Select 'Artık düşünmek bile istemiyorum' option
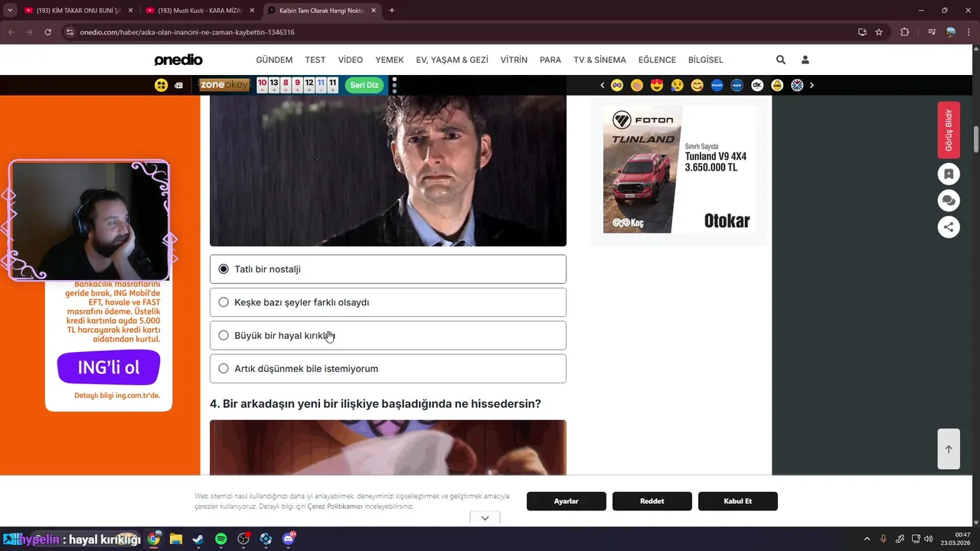The width and height of the screenshot is (980, 551). 388,368
